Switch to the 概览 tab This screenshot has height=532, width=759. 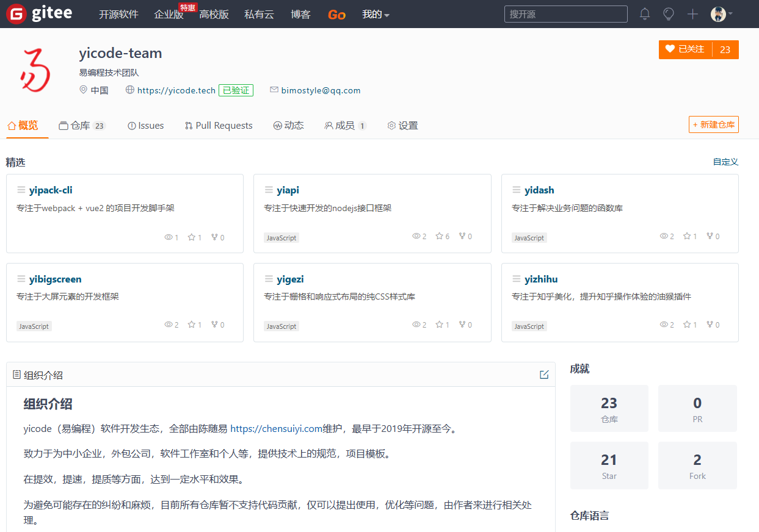23,126
